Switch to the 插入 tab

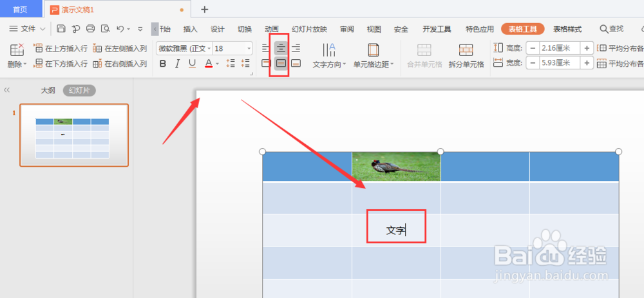click(190, 29)
